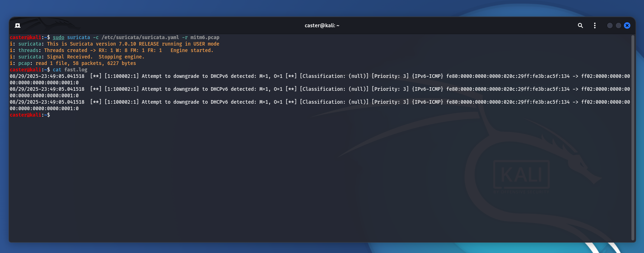The width and height of the screenshot is (644, 253).
Task: Click '[Classification: (null)]' in second alert
Action: pyautogui.click(x=334, y=89)
